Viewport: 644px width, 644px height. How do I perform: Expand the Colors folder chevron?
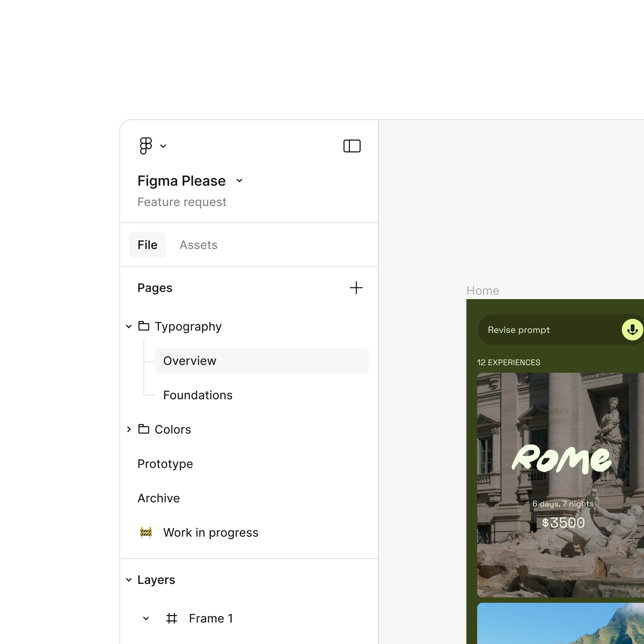[129, 429]
